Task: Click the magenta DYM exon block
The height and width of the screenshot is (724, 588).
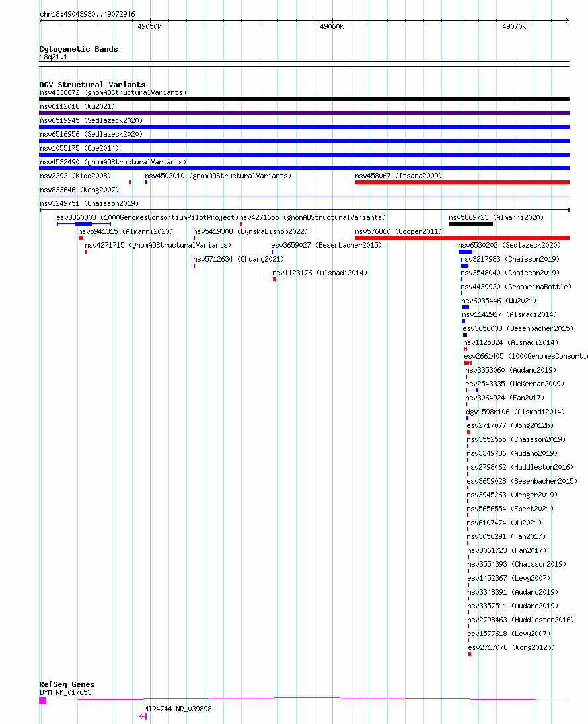Action: click(x=42, y=700)
